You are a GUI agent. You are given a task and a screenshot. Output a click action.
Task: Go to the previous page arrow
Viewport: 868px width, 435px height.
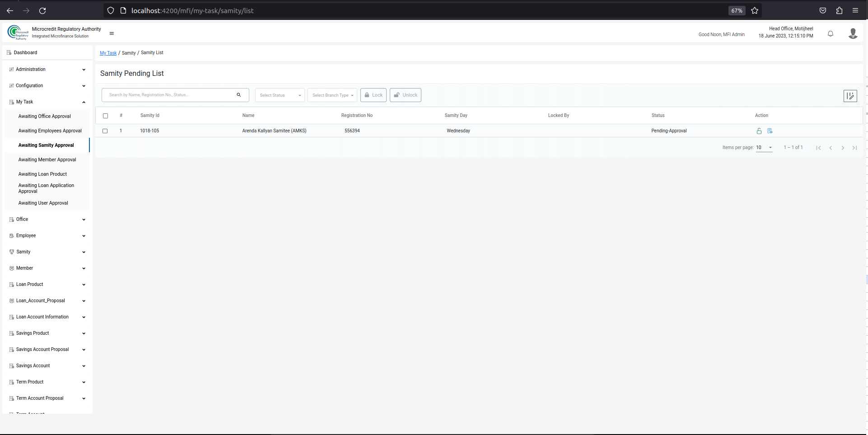click(x=831, y=148)
